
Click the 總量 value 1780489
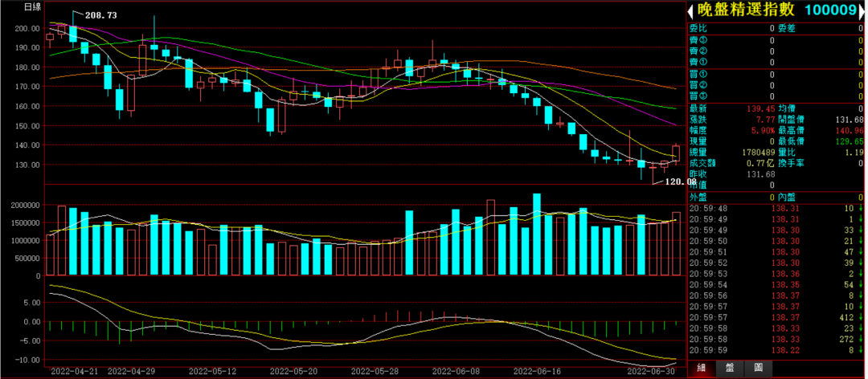[x=759, y=152]
